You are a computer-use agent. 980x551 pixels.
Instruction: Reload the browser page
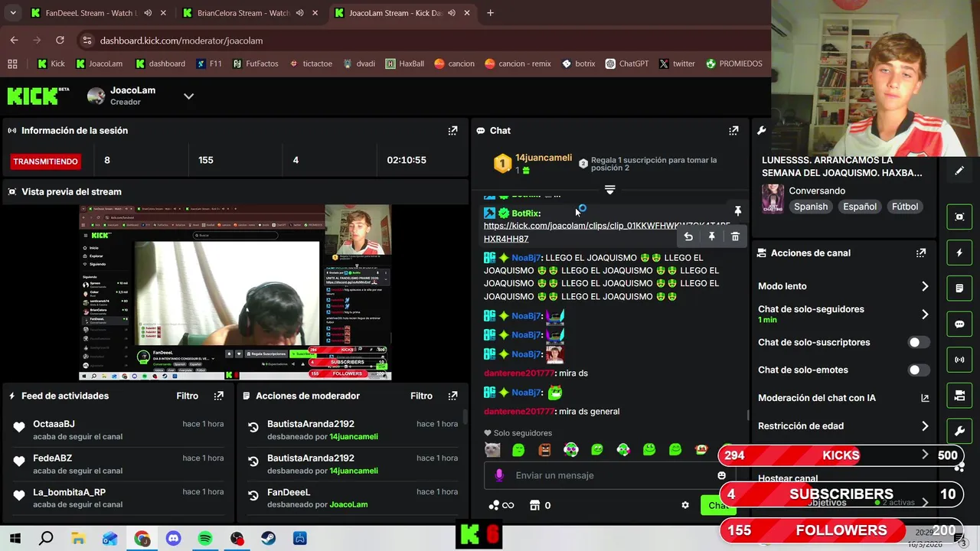tap(60, 40)
